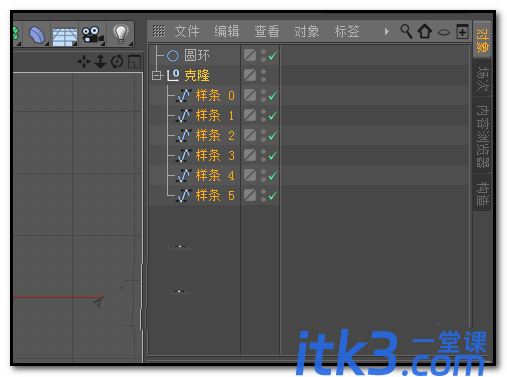Open the 编辑 menu
The image size is (507, 377).
pyautogui.click(x=227, y=31)
